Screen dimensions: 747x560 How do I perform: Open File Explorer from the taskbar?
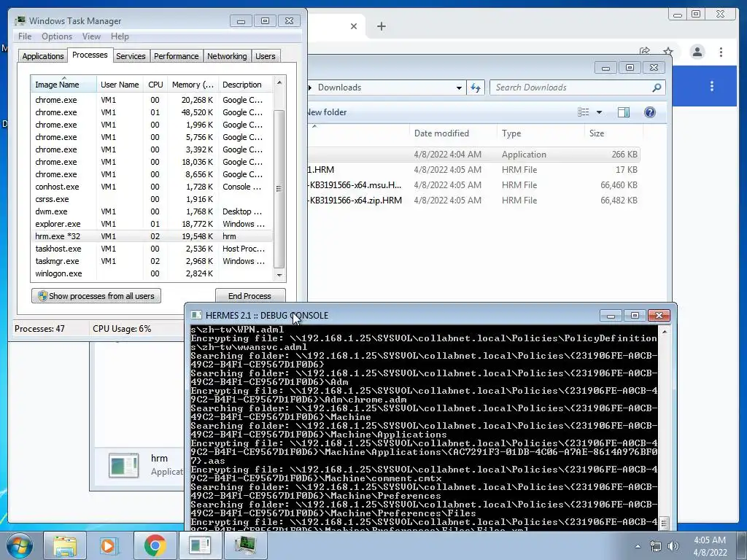tap(65, 545)
